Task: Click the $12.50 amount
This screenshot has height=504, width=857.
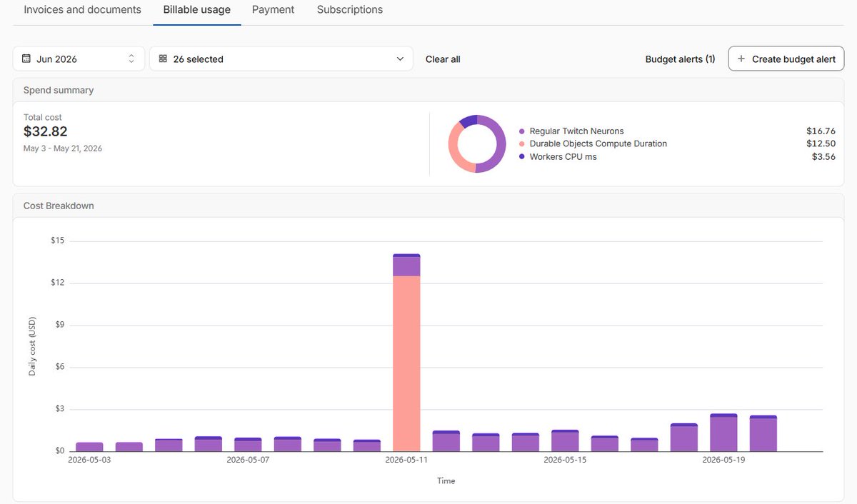Action: coord(821,143)
